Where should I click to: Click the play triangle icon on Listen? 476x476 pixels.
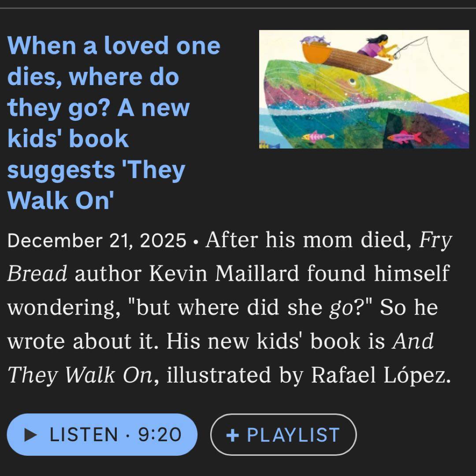click(30, 435)
